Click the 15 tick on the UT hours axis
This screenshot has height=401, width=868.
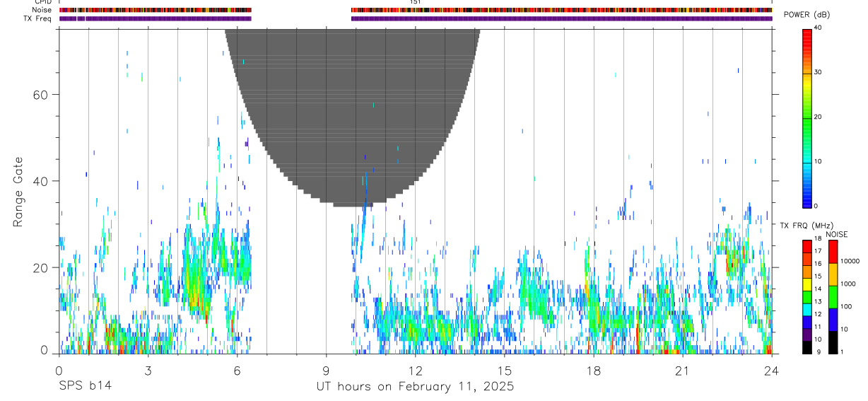(x=504, y=370)
